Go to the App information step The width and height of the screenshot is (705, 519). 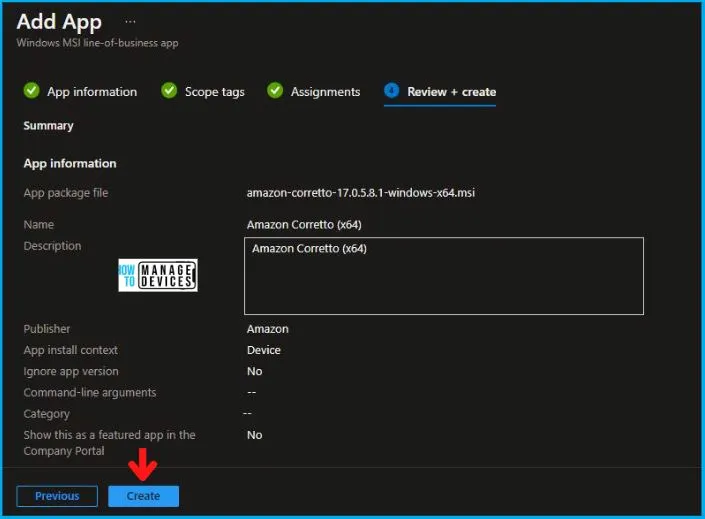[x=92, y=92]
